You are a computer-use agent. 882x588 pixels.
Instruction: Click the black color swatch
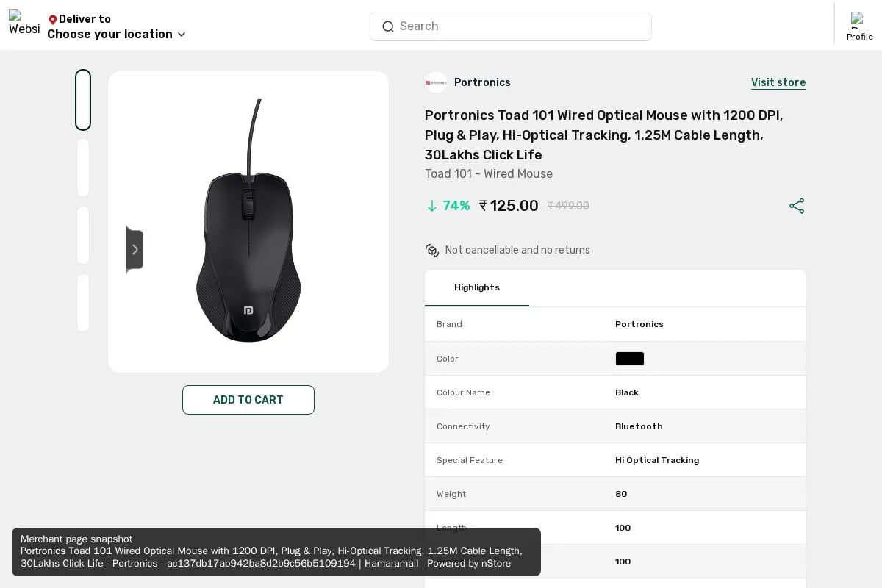630,359
